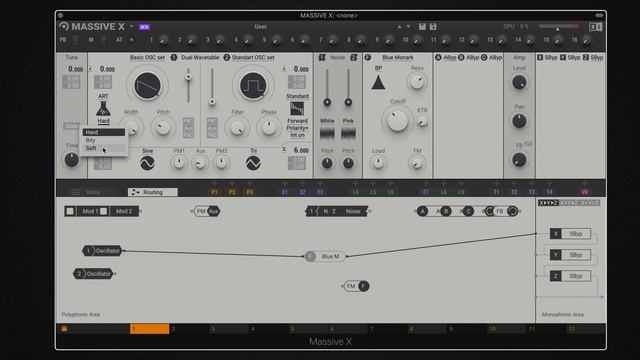The image size is (640, 360).
Task: Click the Y SByp block in Monophonic Area
Action: point(570,255)
